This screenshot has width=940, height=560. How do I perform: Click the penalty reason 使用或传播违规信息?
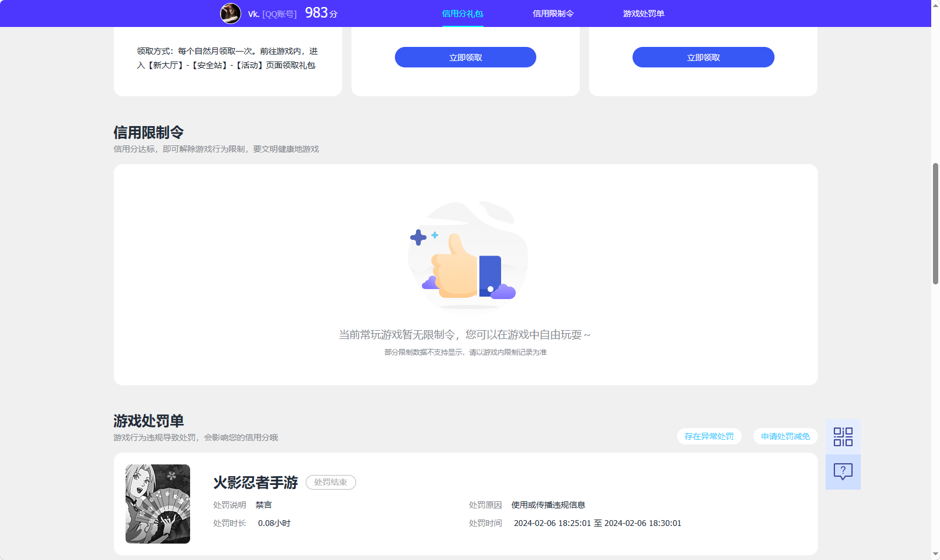(548, 505)
